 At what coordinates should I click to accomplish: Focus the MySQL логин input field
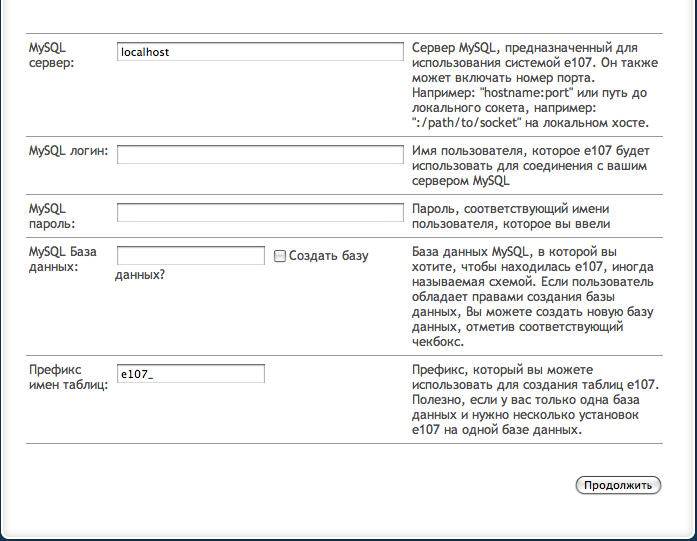[x=259, y=154]
